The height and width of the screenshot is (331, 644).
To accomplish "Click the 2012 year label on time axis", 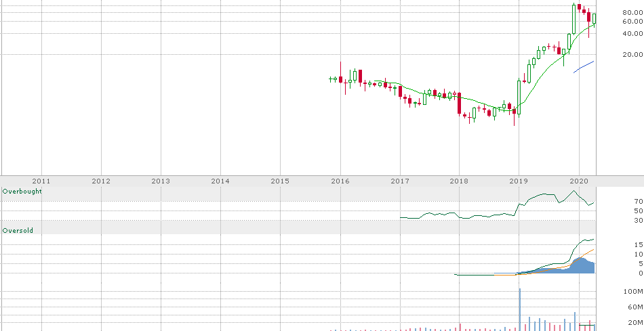I will [101, 181].
